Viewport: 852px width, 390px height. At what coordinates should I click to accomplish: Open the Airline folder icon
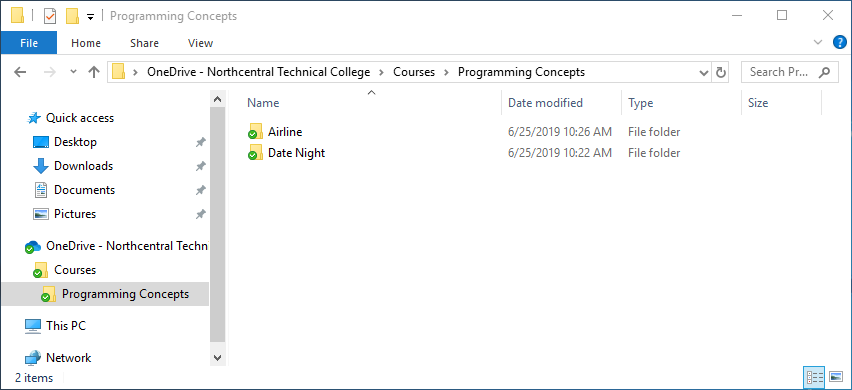point(254,132)
